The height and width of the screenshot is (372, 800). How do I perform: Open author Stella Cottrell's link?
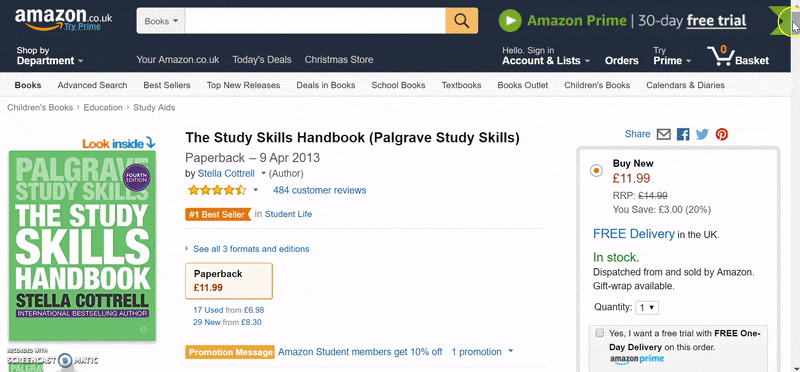click(226, 173)
